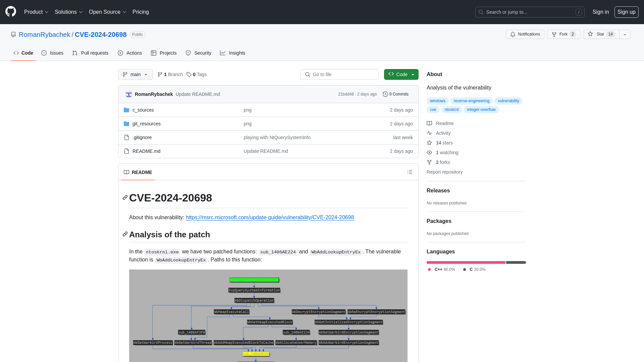The width and height of the screenshot is (644, 362).
Task: Expand the Product menu
Action: pos(36,12)
